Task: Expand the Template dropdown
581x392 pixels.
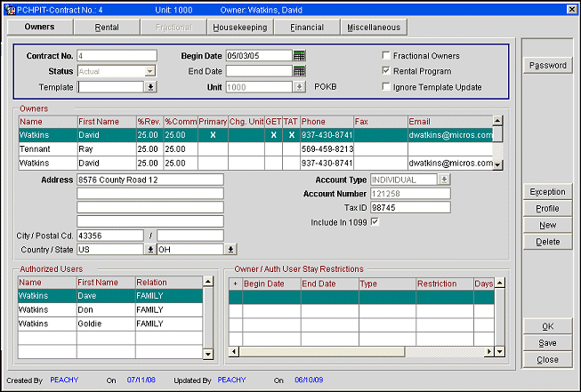Action: [150, 87]
